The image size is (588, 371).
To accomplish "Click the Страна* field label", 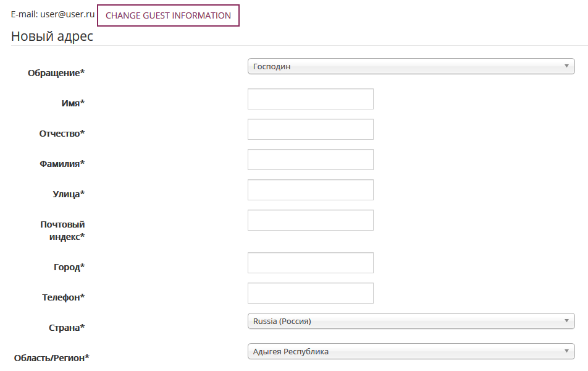I will tap(67, 328).
